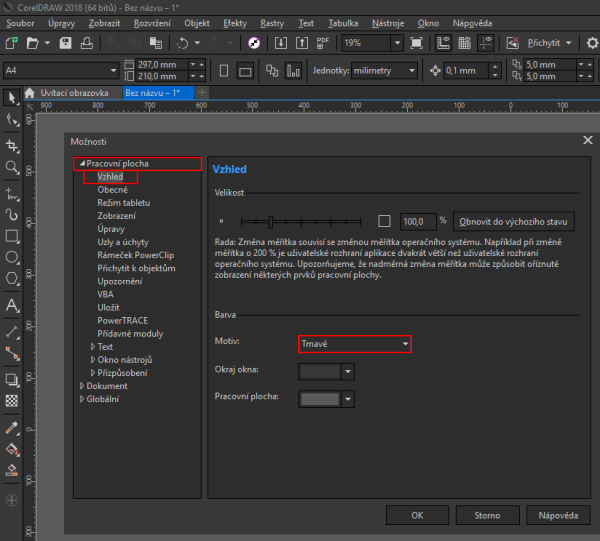Click the Pracovní plocha color swatch
Viewport: 600px width, 541px height.
[x=320, y=399]
